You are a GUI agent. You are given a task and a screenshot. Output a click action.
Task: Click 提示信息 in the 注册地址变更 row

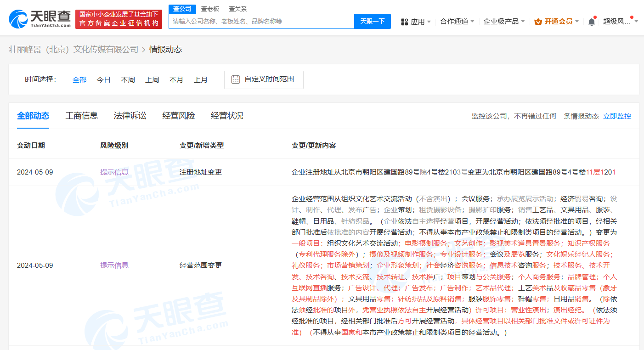click(114, 172)
